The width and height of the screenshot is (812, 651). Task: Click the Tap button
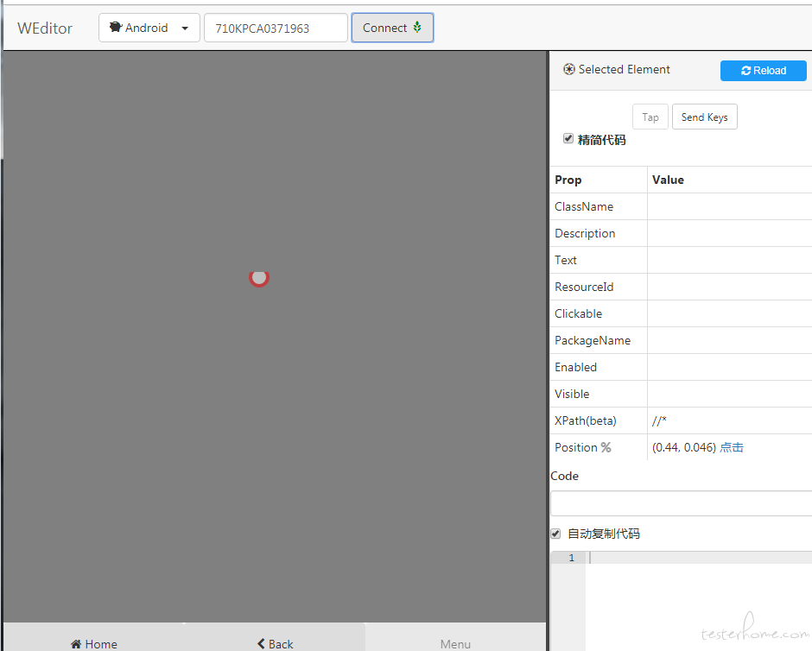coord(650,117)
